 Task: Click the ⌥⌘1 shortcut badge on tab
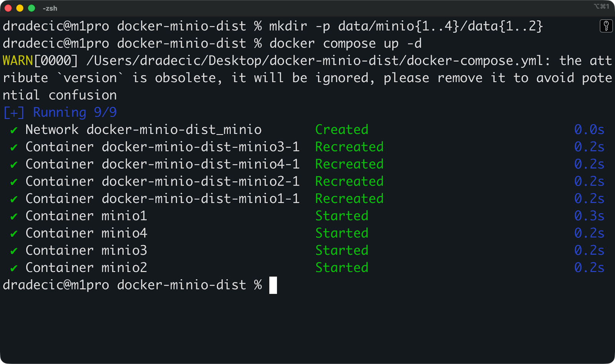tap(601, 7)
